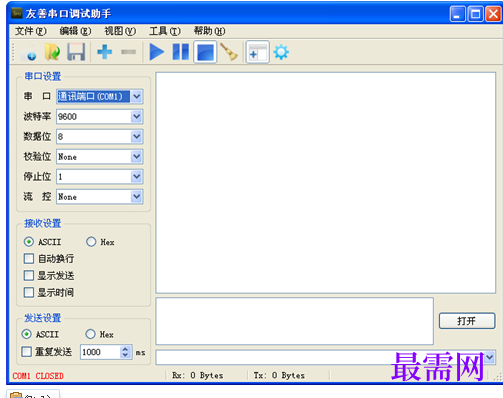The width and height of the screenshot is (503, 398).
Task: Open settings with the gear icon
Action: coord(281,52)
